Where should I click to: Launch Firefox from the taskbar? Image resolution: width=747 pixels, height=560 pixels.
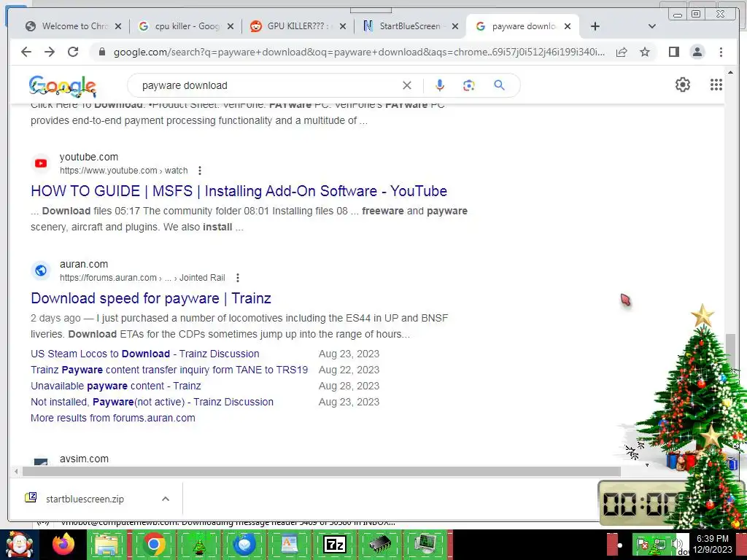coord(63,544)
